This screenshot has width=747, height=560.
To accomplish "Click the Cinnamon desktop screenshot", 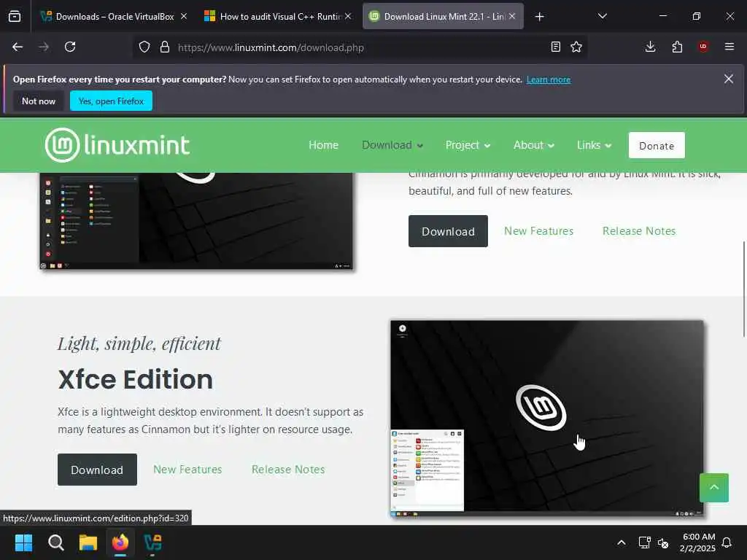I will coord(196,221).
